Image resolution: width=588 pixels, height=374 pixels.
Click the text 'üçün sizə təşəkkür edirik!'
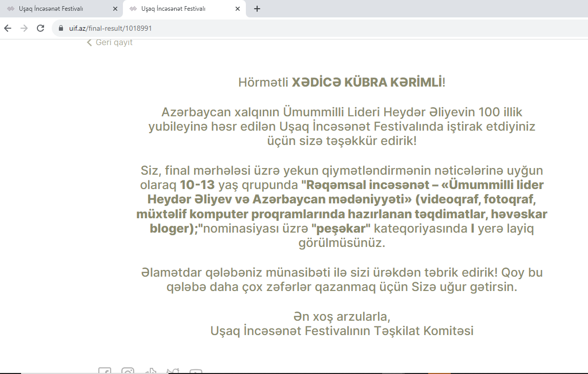[342, 141]
